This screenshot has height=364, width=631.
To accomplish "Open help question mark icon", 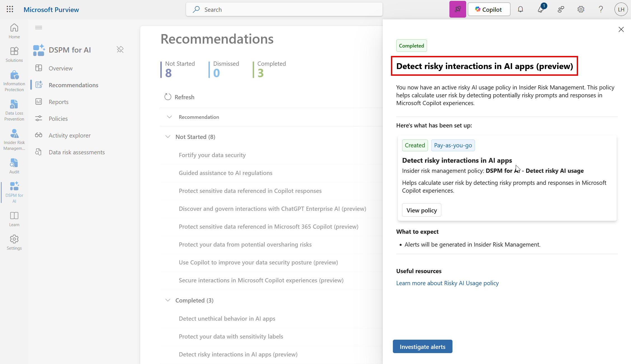I will point(601,9).
